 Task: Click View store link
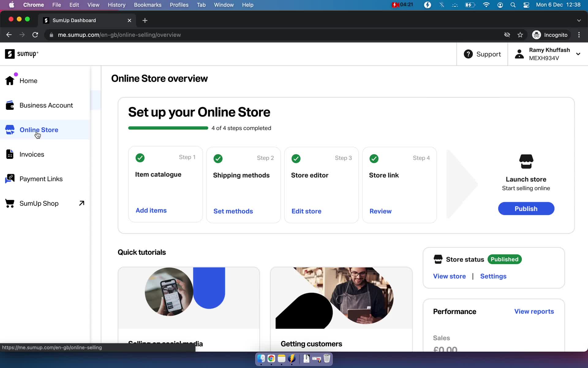coord(449,276)
